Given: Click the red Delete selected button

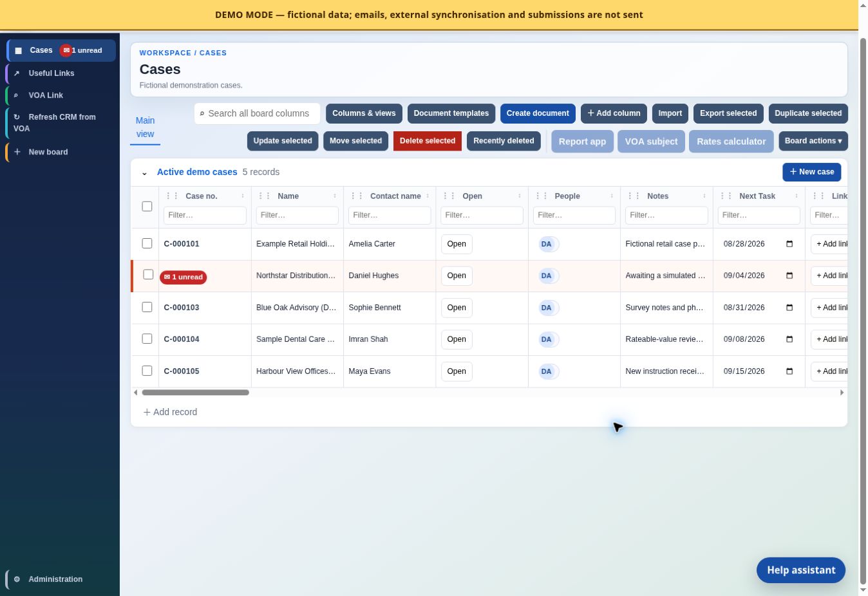Looking at the screenshot, I should (428, 141).
